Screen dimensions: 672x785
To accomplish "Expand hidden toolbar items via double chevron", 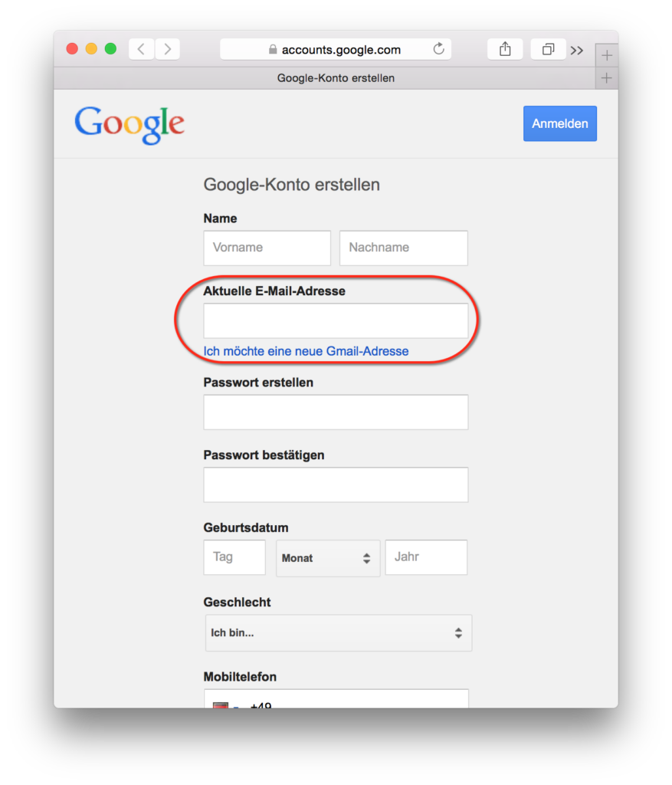I will pos(577,50).
